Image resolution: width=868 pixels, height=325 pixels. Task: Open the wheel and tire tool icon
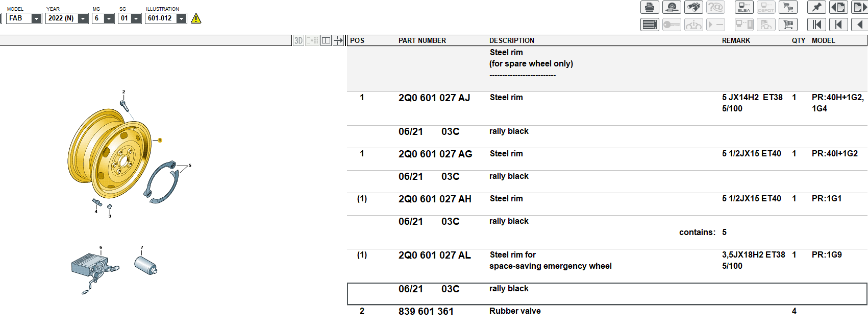coord(672,7)
